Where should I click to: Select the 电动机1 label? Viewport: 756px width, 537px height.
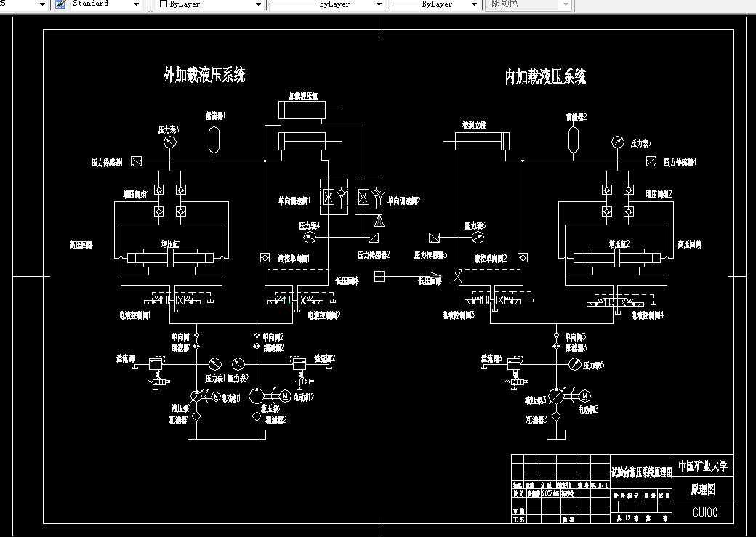[x=231, y=399]
